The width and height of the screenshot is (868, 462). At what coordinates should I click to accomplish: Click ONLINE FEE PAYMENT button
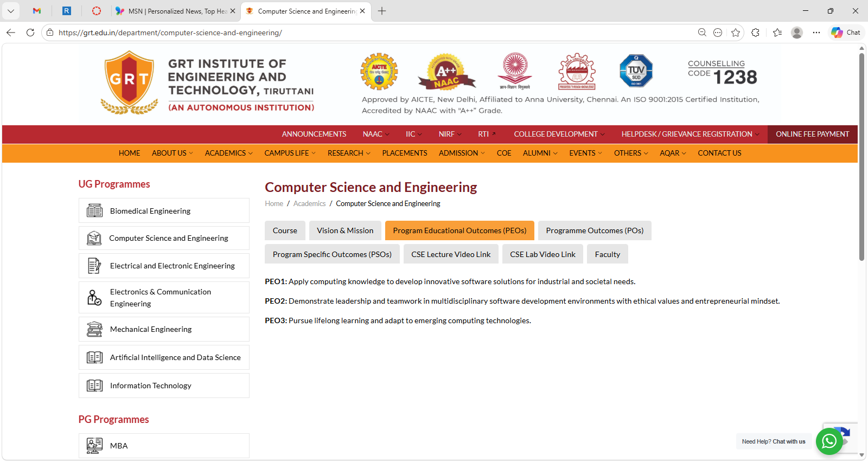coord(812,134)
